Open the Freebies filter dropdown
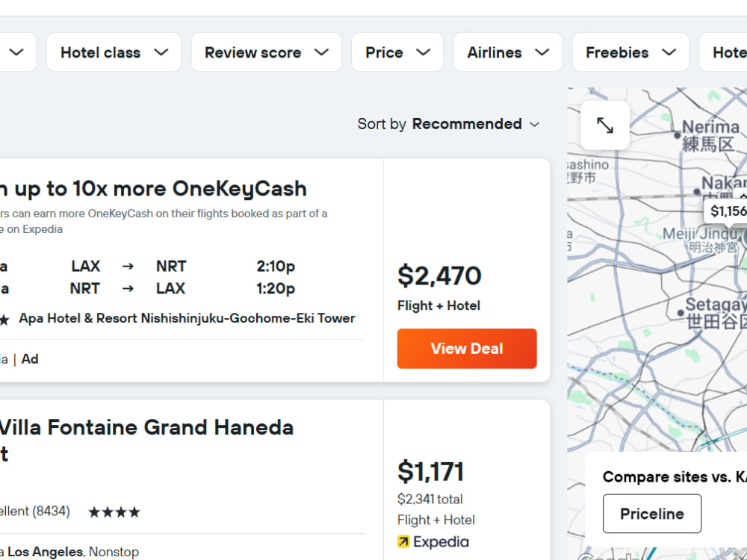This screenshot has width=747, height=560. coord(630,52)
